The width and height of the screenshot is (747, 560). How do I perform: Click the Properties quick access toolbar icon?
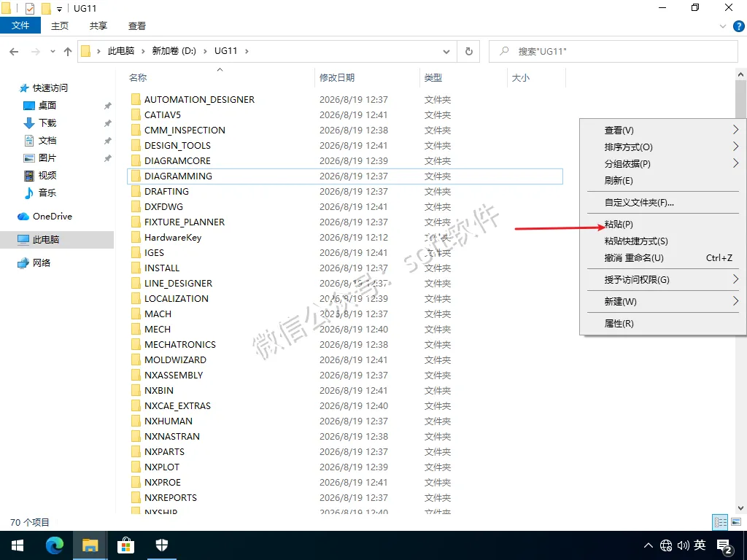click(29, 9)
